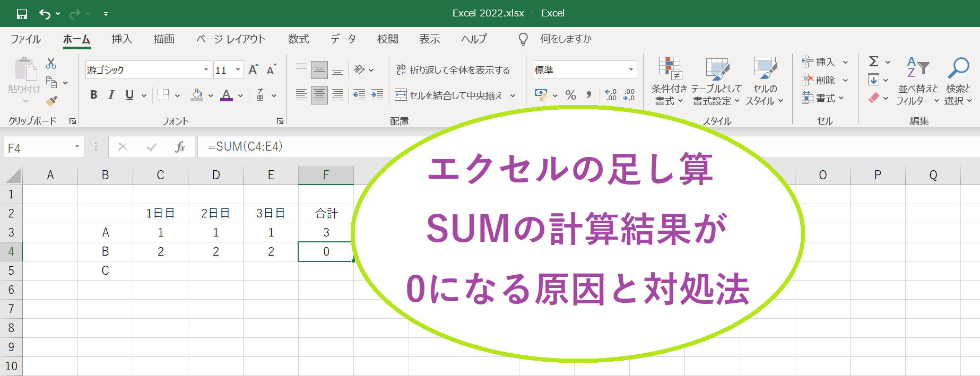Increase the indent
The height and width of the screenshot is (376, 980).
tap(377, 95)
